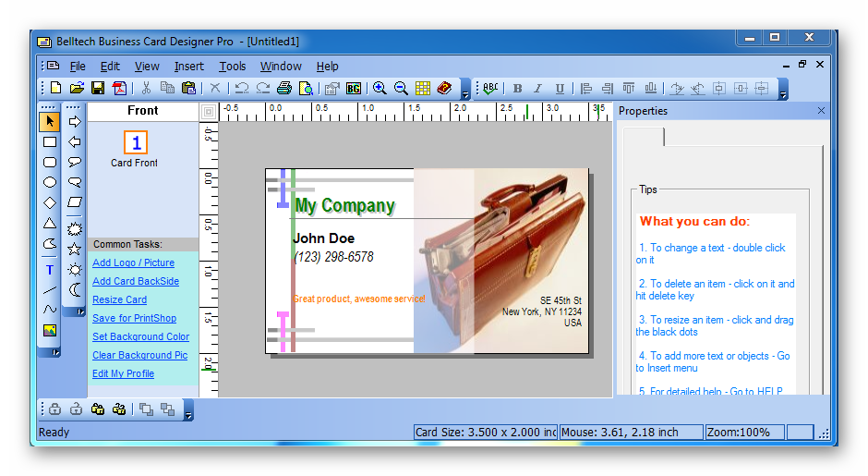Click the Set Background Color link
The height and width of the screenshot is (476, 868).
[x=140, y=336]
